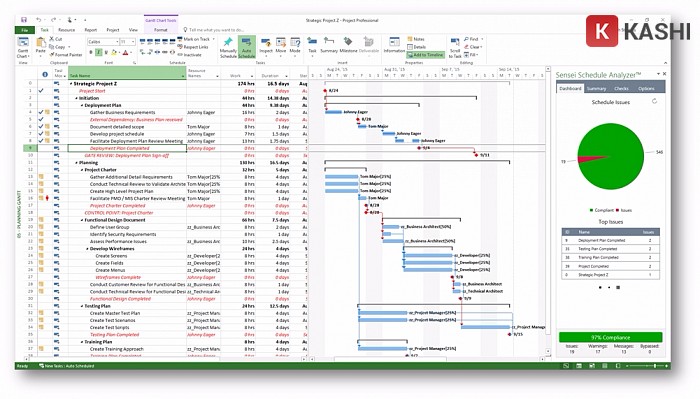Image resolution: width=700 pixels, height=399 pixels.
Task: Collapse the Initiation summary task
Action: [76, 98]
